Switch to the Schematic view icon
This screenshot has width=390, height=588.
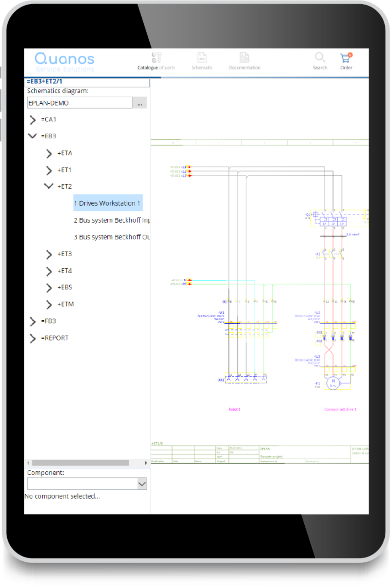point(201,61)
